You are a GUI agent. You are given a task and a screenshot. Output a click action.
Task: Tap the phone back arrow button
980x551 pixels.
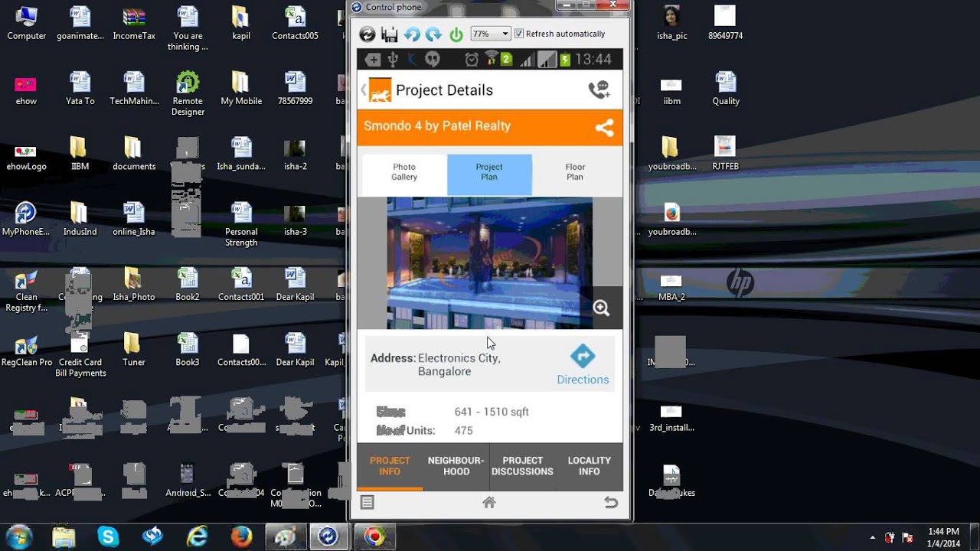[611, 503]
